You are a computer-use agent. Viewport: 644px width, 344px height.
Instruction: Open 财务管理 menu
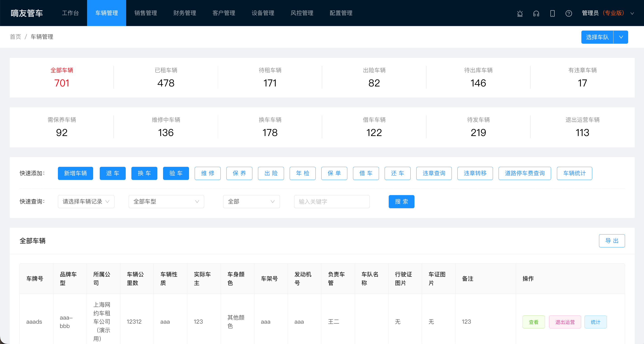click(185, 13)
